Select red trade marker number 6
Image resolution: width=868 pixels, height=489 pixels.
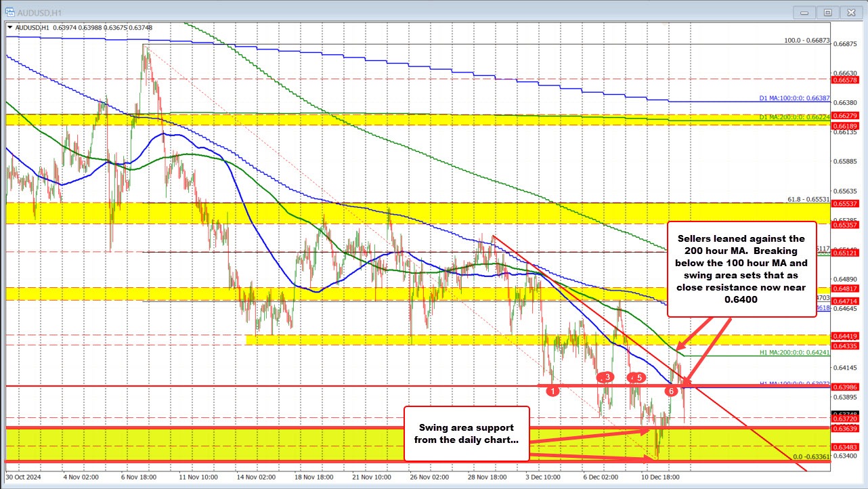coord(671,391)
